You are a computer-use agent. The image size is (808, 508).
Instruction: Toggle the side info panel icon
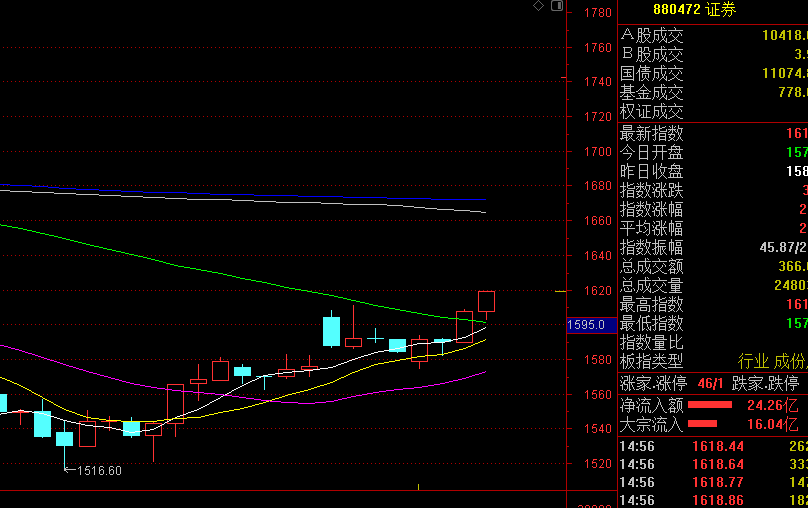point(557,6)
